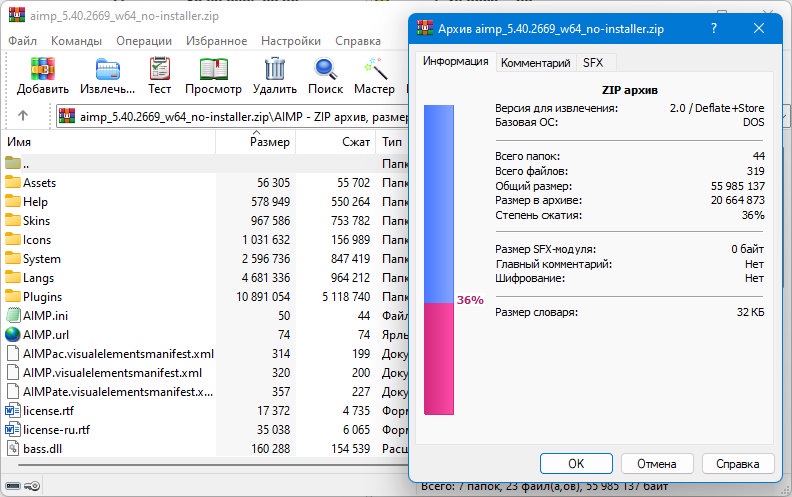Open the Операции menu
The image size is (792, 497).
click(x=144, y=41)
